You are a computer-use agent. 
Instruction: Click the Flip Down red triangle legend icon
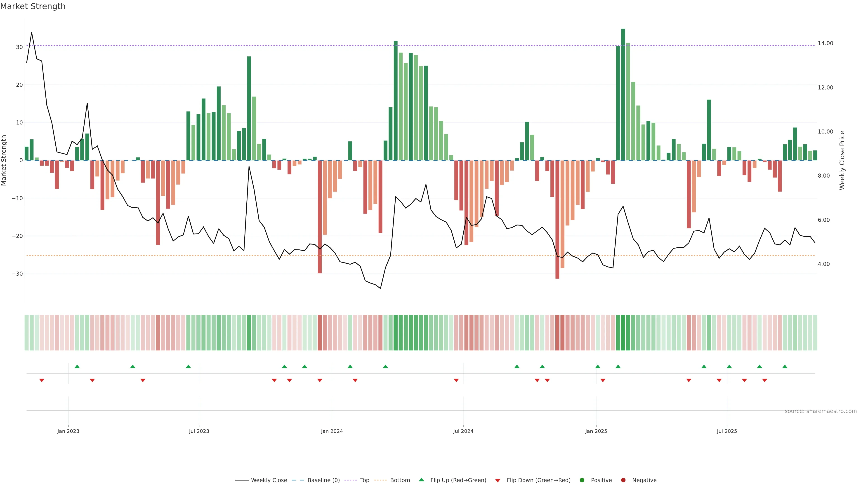[x=498, y=481]
